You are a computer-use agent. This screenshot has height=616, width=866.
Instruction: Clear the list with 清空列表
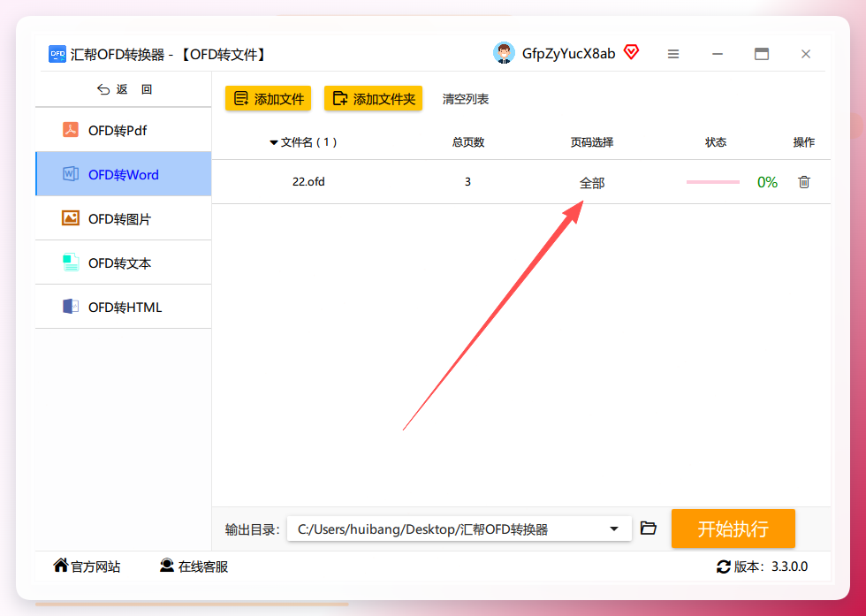coord(466,99)
